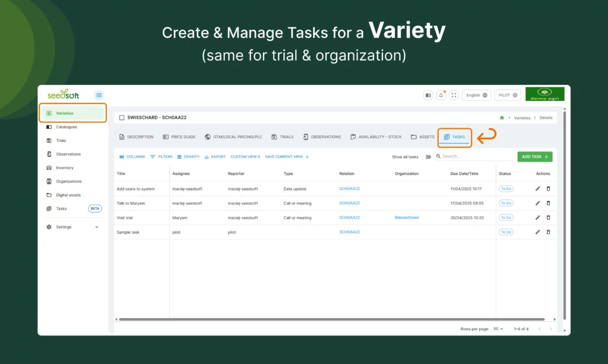
Task: Switch to Observations tab
Action: click(322, 137)
